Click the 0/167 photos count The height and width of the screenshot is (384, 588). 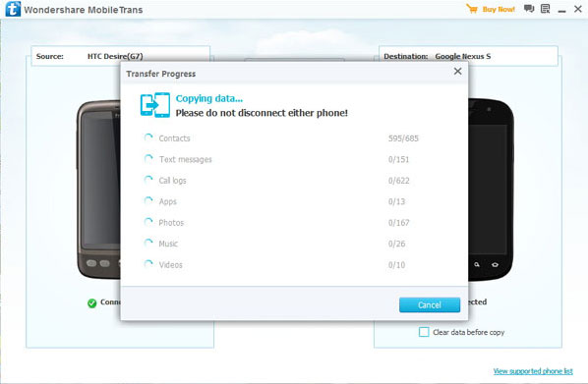tap(398, 223)
